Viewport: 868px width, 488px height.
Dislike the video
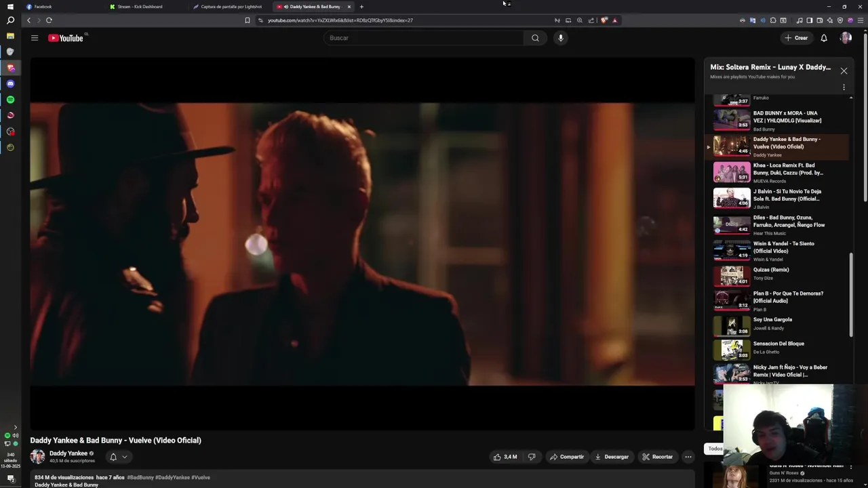[532, 457]
